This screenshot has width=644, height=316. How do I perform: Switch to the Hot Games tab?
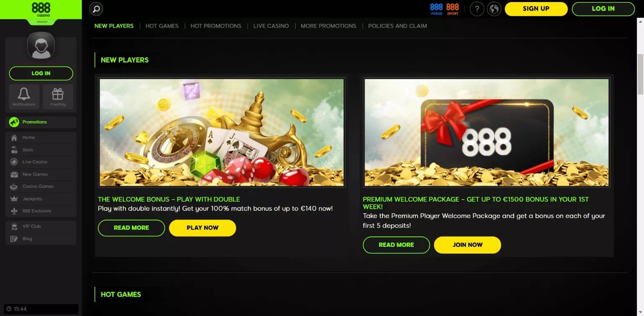[x=162, y=26]
